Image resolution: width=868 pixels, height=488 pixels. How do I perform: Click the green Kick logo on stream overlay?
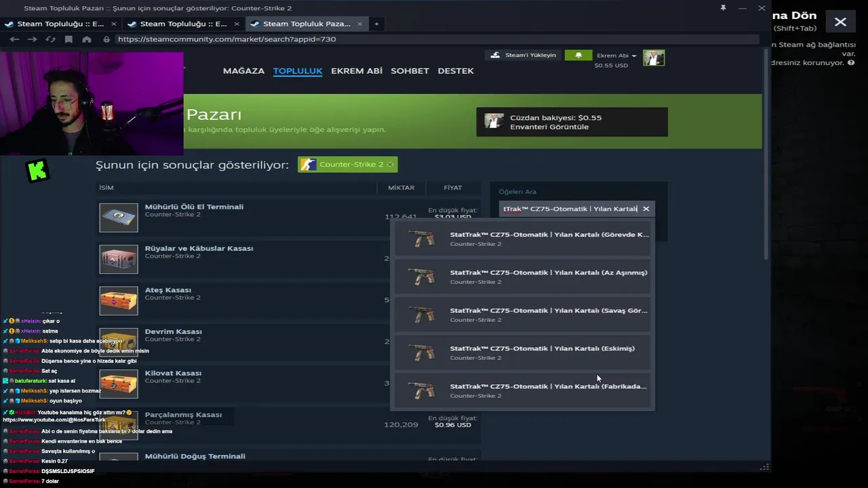coord(37,171)
